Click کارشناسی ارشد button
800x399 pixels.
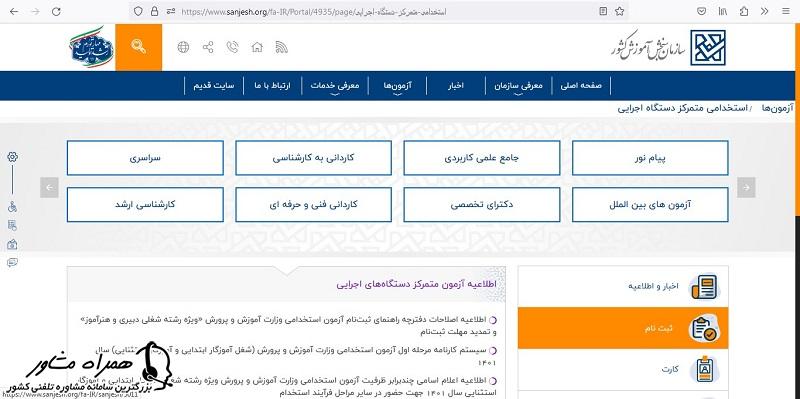point(145,205)
